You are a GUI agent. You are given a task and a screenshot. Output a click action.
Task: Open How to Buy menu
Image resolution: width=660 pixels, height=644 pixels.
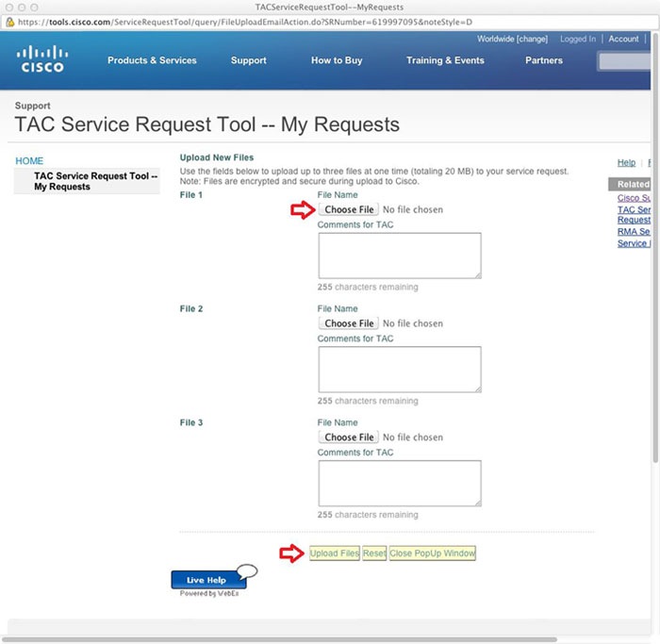coord(337,60)
